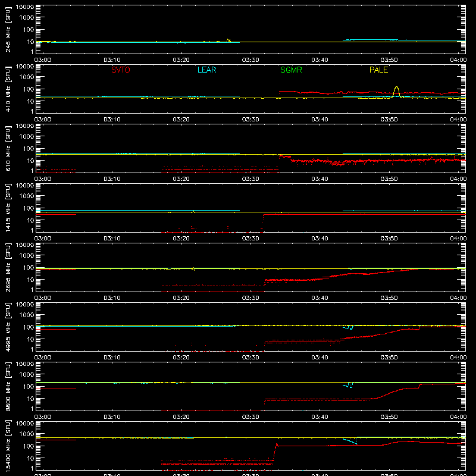
Task: Click the 03:20 time label under the 2695 MHz panel
Action: 181,298
